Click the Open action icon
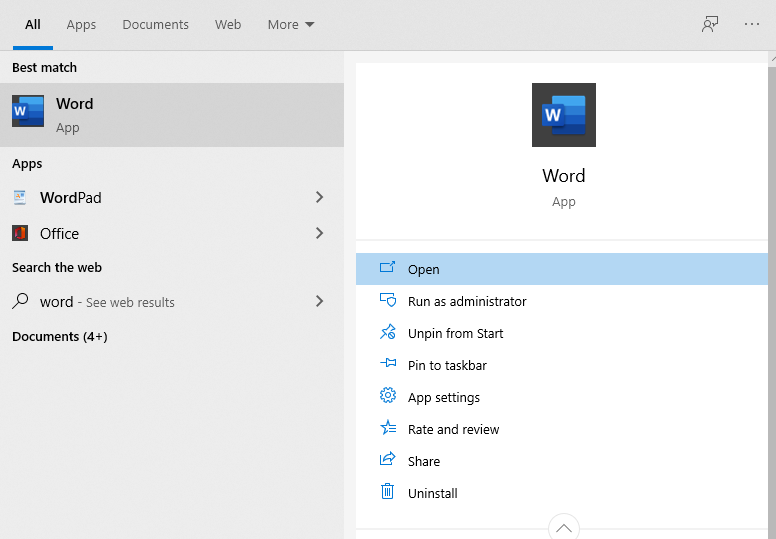The image size is (776, 539). click(388, 268)
